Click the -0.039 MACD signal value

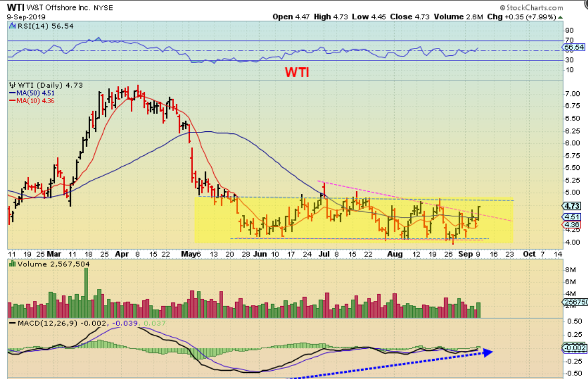pos(125,323)
